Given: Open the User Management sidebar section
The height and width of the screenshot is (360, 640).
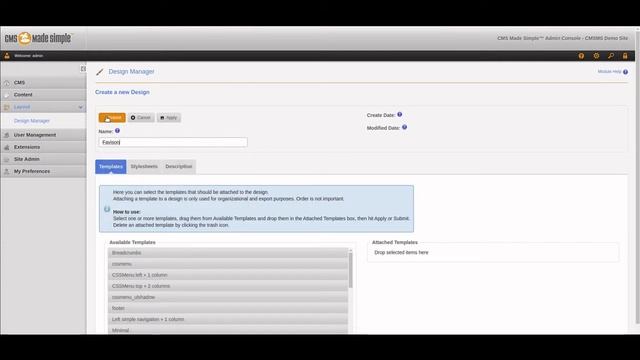Looking at the screenshot, I should click(x=44, y=135).
